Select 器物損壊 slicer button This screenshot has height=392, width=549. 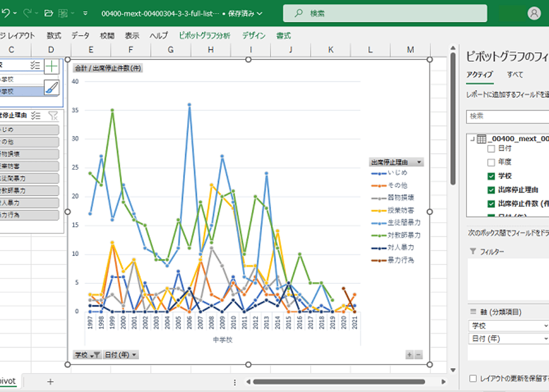coord(30,154)
